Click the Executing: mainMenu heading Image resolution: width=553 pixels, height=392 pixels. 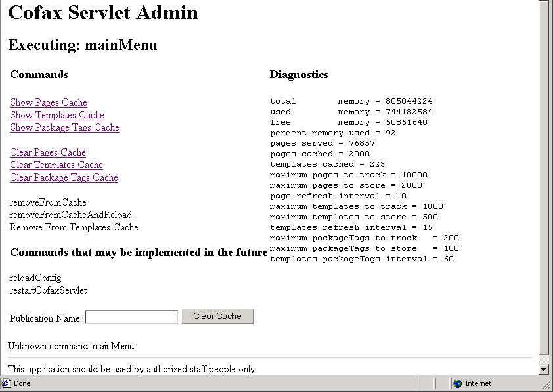pos(83,45)
